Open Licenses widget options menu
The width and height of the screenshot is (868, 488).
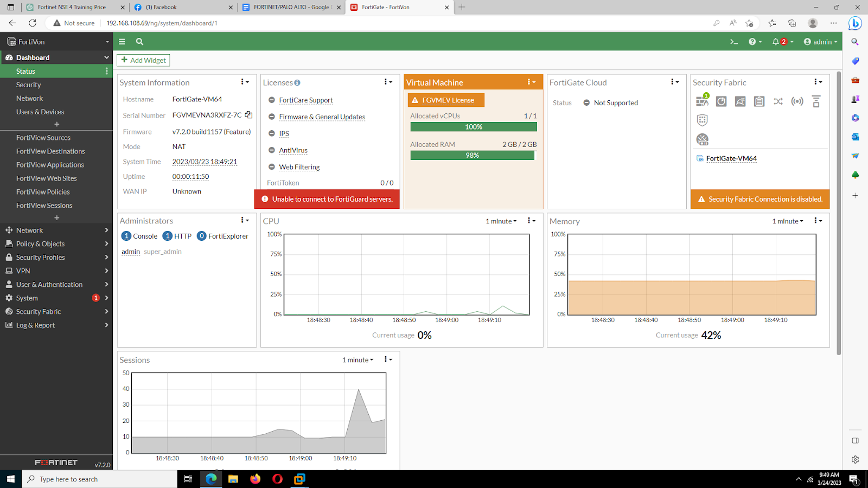pyautogui.click(x=388, y=82)
